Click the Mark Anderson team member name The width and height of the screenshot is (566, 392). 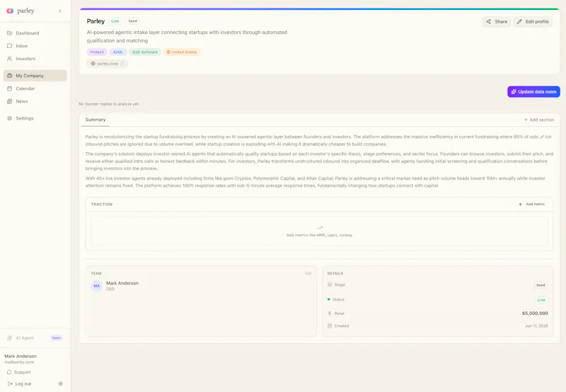(122, 283)
